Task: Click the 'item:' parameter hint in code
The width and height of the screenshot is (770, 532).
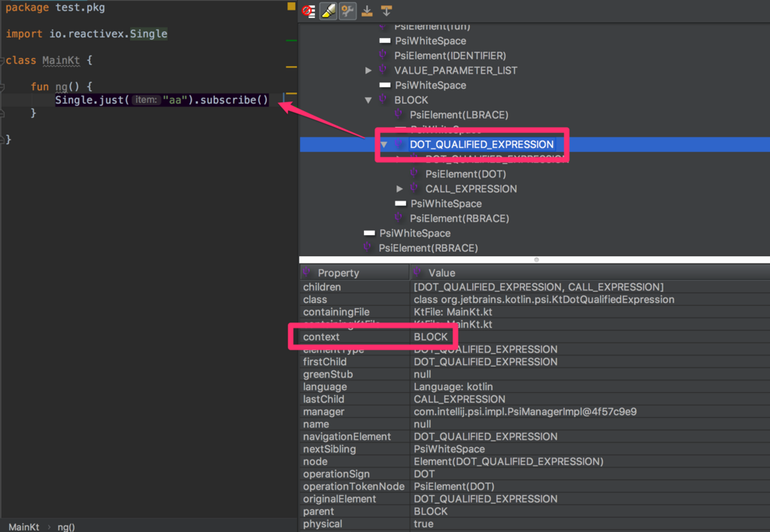Action: click(146, 100)
